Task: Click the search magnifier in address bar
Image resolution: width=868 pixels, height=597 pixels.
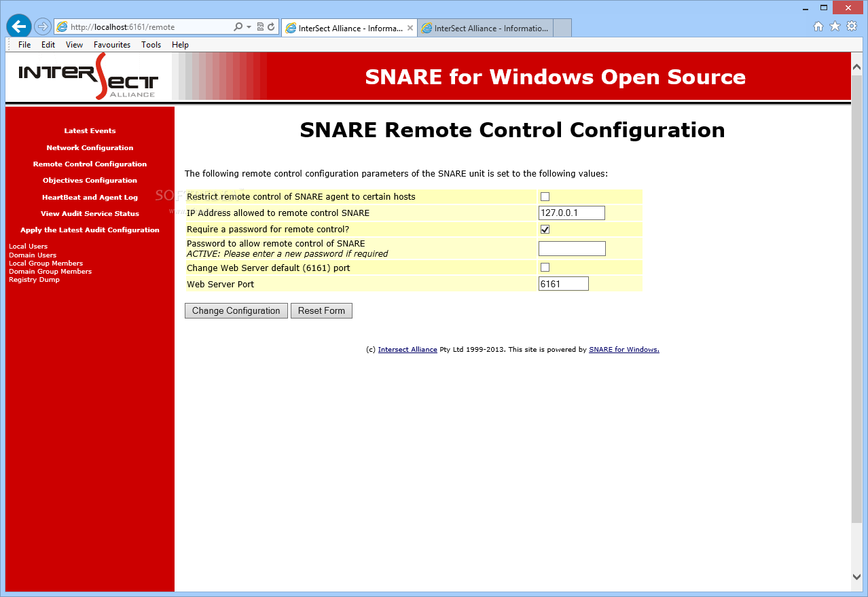Action: 238,27
